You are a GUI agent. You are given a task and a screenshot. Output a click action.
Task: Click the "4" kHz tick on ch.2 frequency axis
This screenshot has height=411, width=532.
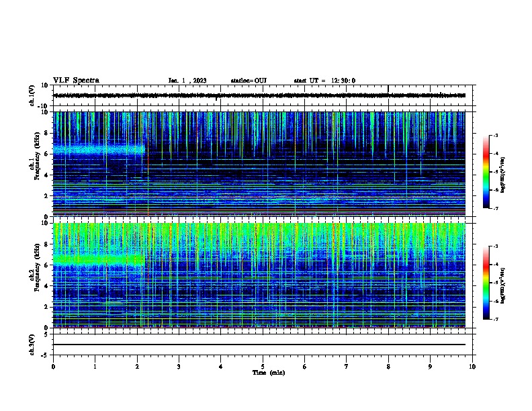[47, 286]
